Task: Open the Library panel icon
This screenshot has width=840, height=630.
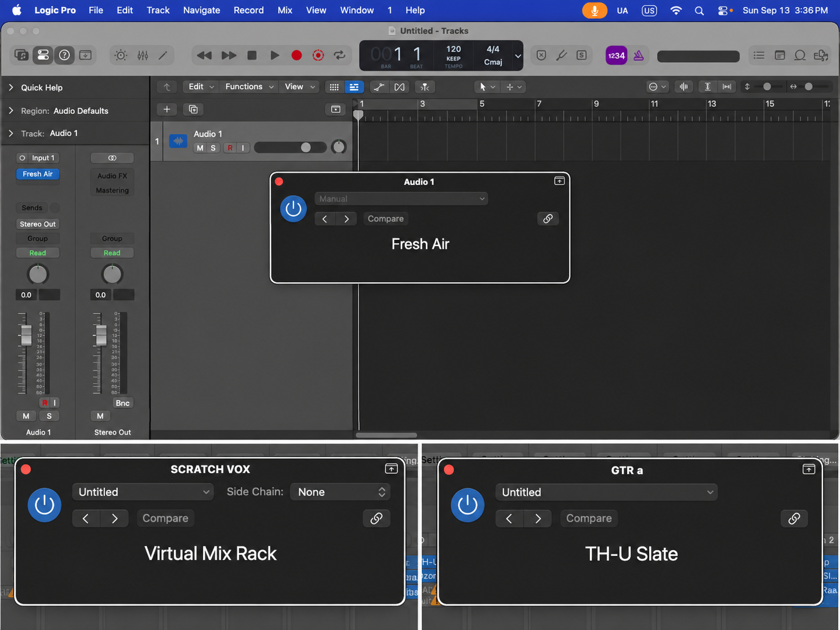Action: (21, 55)
